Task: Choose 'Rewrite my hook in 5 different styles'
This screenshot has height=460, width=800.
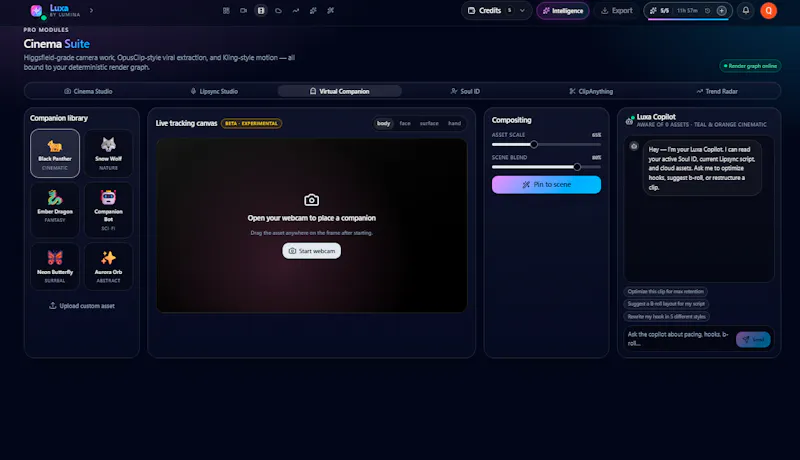Action: click(x=666, y=317)
